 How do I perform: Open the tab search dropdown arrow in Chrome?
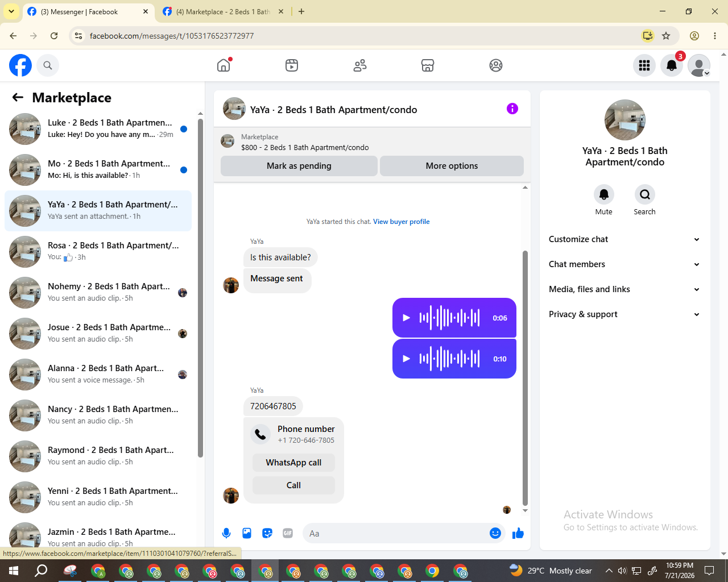pos(11,11)
